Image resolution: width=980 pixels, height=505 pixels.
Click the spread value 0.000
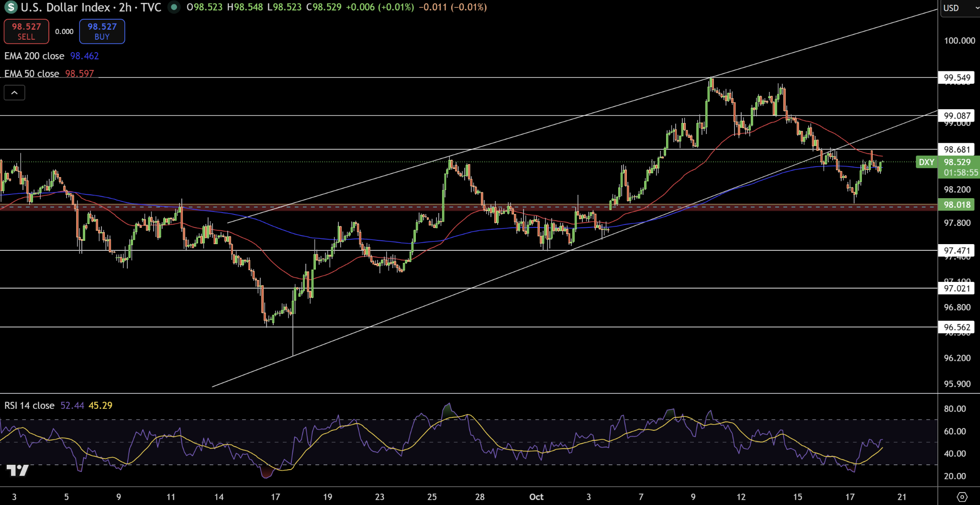(x=64, y=32)
